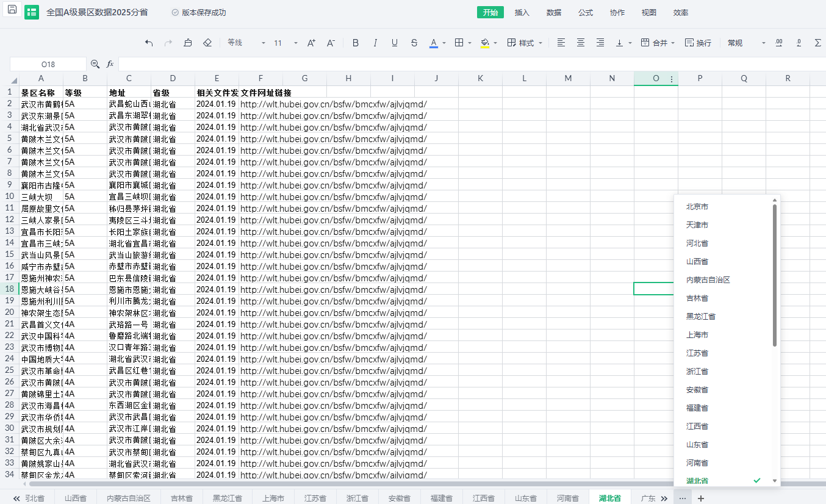Click the redo arrow icon

(x=168, y=43)
